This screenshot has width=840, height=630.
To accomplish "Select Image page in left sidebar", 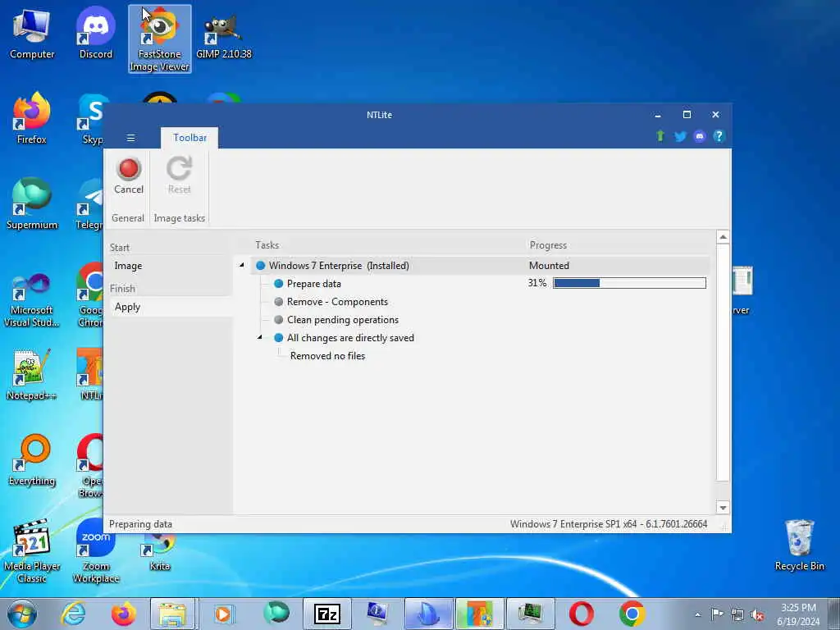I will (128, 266).
